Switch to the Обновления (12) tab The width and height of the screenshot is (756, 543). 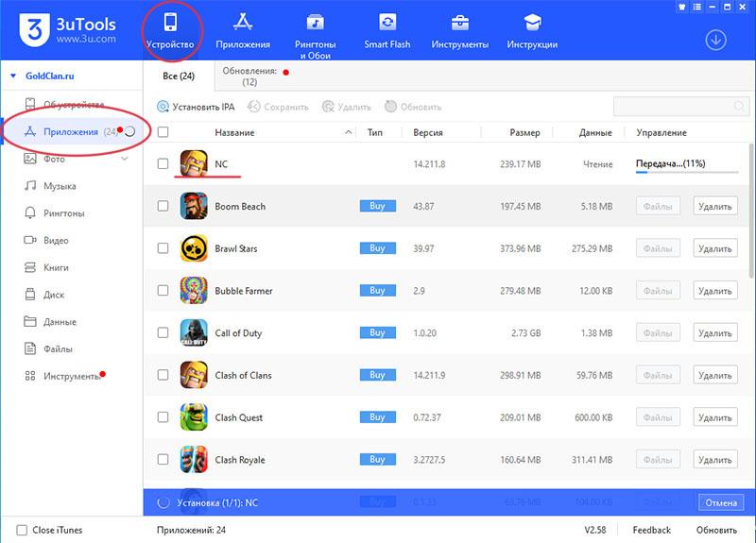(249, 76)
